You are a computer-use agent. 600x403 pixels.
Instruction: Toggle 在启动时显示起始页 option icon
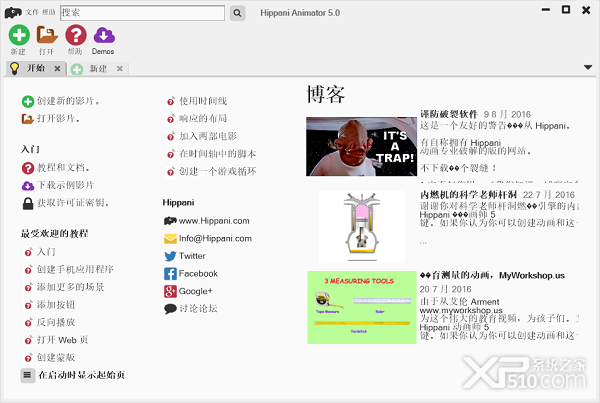[27, 375]
